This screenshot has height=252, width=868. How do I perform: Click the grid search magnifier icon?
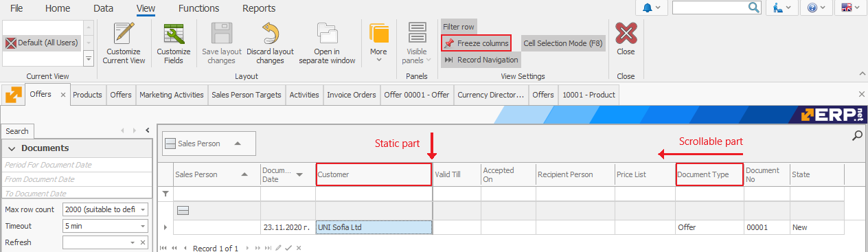(857, 136)
